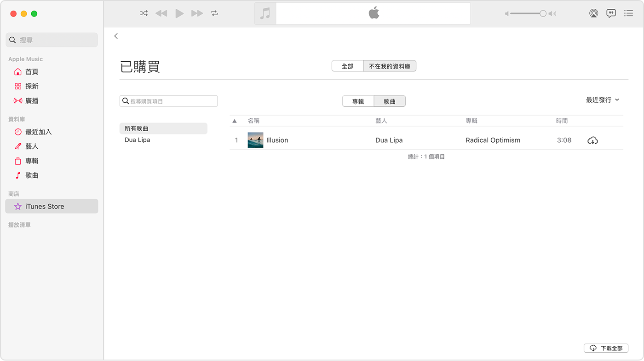Image resolution: width=644 pixels, height=361 pixels.
Task: Click the Apple logo in the display
Action: [374, 13]
